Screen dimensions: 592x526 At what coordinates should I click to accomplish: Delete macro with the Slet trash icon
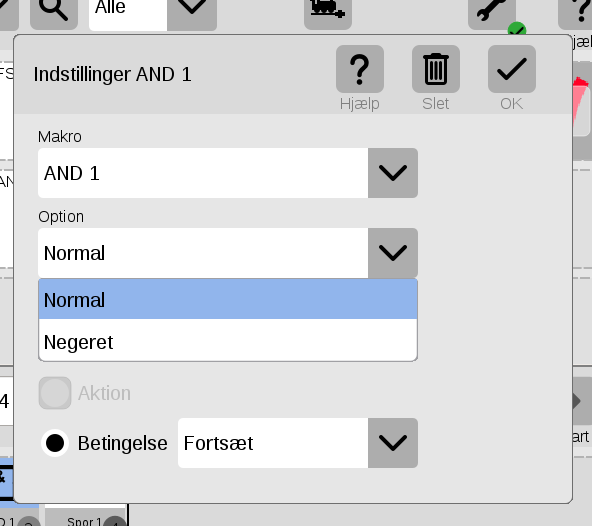436,69
